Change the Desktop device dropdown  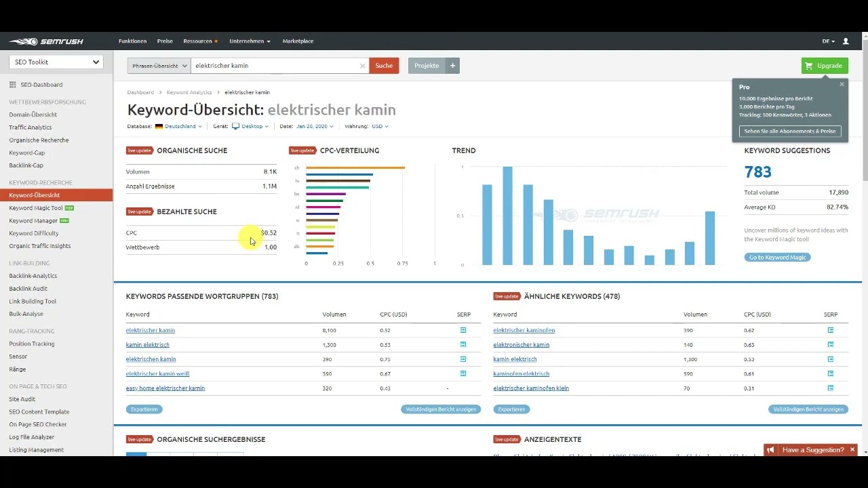pyautogui.click(x=255, y=126)
